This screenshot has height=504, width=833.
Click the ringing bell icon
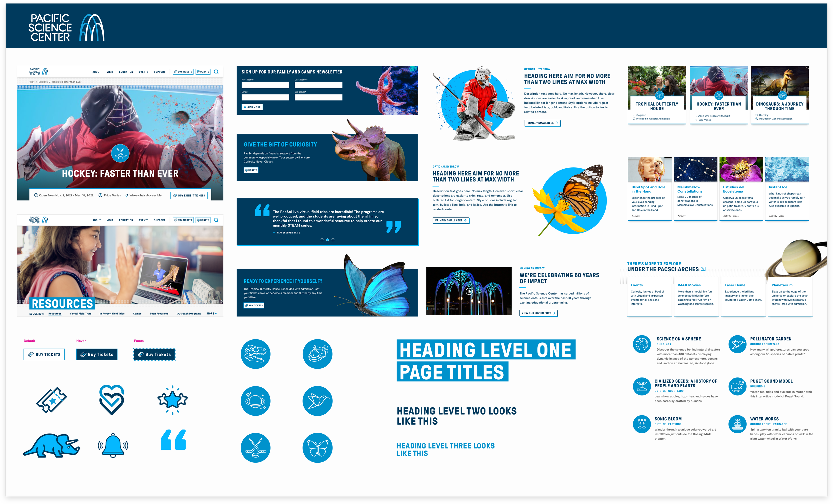(113, 445)
